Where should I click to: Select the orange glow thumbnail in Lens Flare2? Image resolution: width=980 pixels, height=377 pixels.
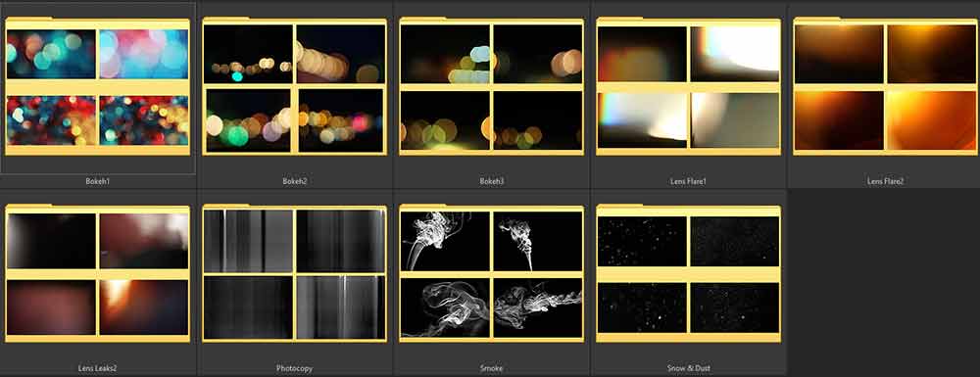(x=932, y=120)
